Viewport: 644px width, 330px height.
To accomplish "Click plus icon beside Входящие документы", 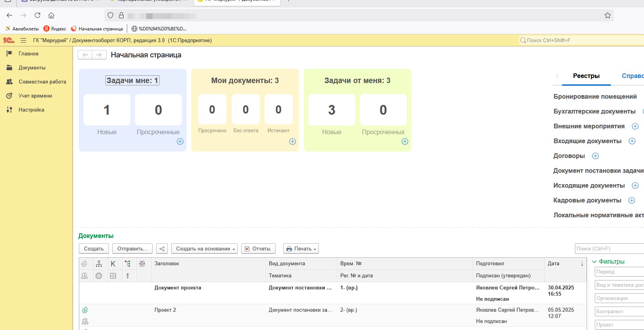I will click(x=632, y=141).
